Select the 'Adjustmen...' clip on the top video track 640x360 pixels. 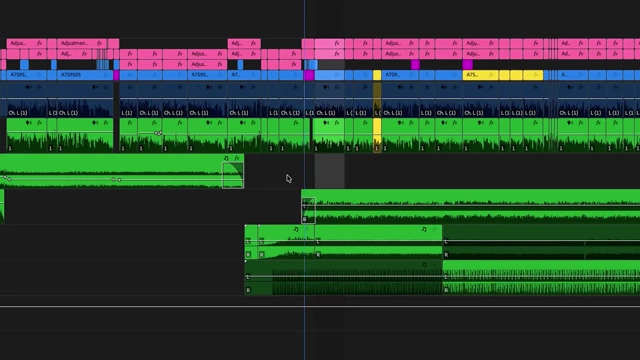click(82, 43)
